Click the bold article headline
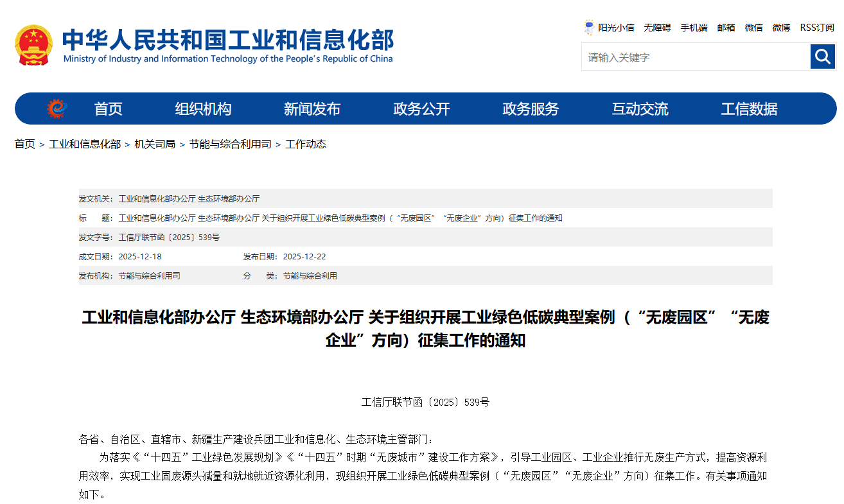Image resolution: width=844 pixels, height=504 pixels. (425, 329)
